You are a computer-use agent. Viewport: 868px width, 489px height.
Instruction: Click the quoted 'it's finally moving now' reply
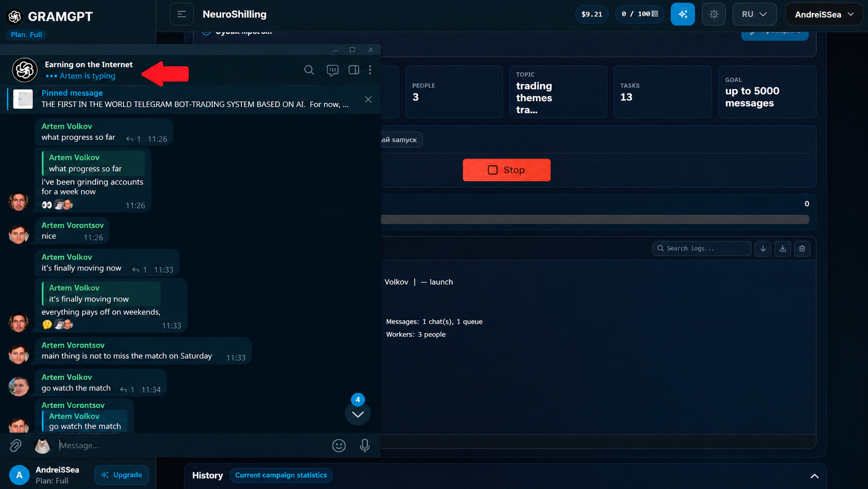[101, 294]
